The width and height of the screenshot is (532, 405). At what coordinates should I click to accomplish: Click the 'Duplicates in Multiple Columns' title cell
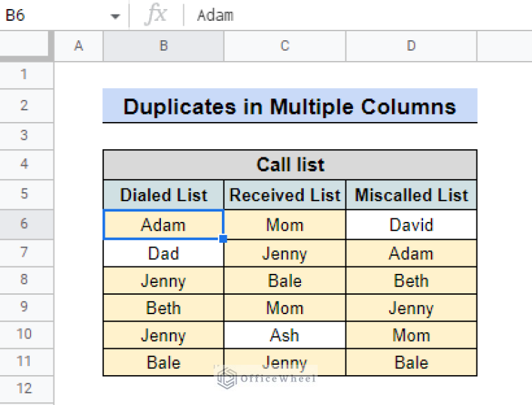point(289,106)
